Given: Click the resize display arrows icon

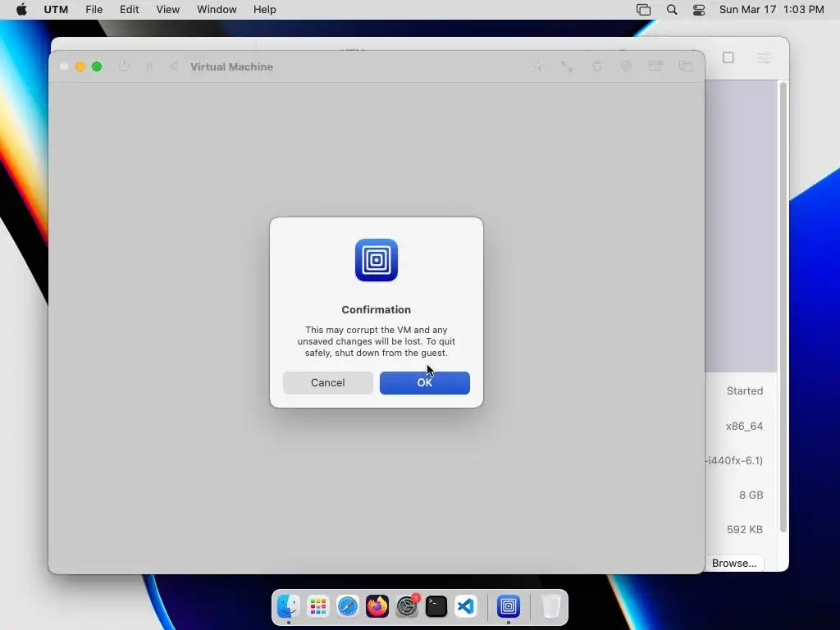Looking at the screenshot, I should 567,66.
